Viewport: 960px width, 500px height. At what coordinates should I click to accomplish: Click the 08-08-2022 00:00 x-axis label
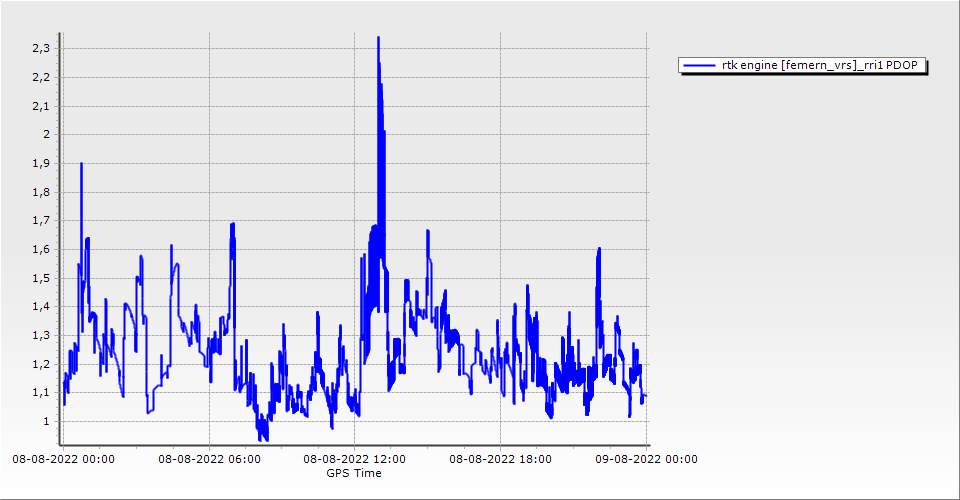click(x=63, y=460)
